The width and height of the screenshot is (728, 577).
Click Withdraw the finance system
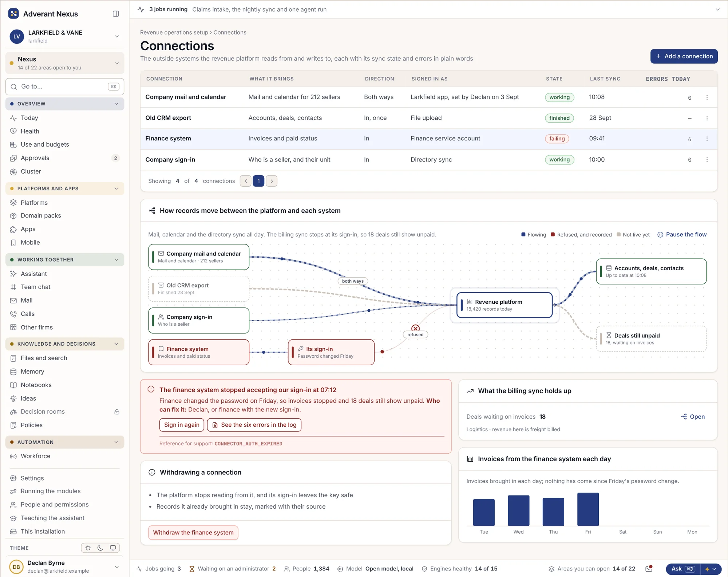[x=193, y=533]
